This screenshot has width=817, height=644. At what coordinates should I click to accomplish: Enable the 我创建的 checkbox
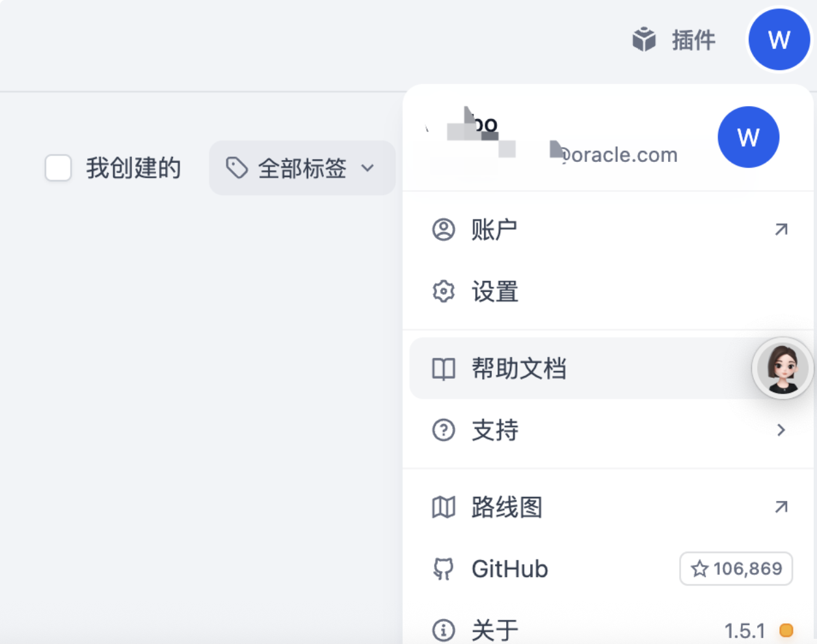(x=58, y=168)
